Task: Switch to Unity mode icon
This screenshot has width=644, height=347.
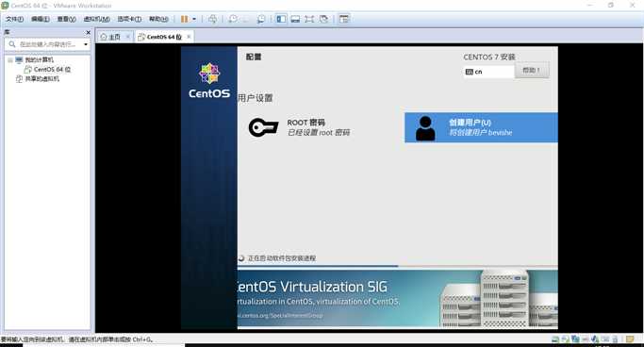Action: pyautogui.click(x=323, y=19)
